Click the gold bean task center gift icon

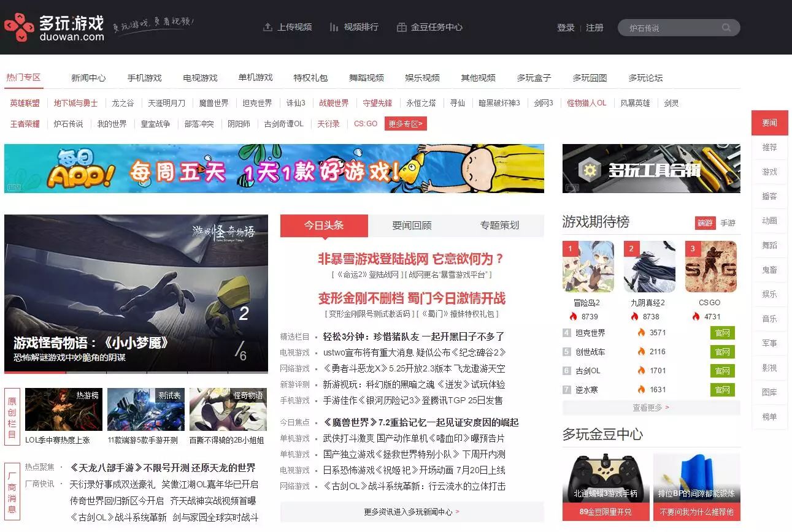402,27
